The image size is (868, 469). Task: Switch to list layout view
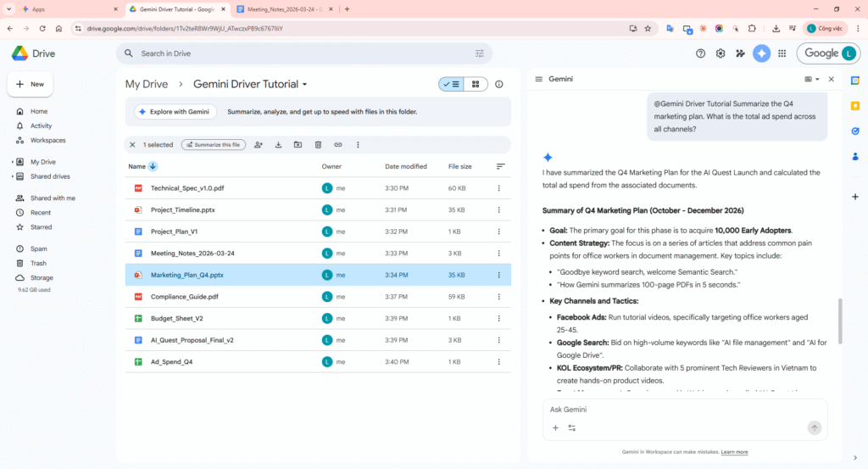tap(450, 84)
